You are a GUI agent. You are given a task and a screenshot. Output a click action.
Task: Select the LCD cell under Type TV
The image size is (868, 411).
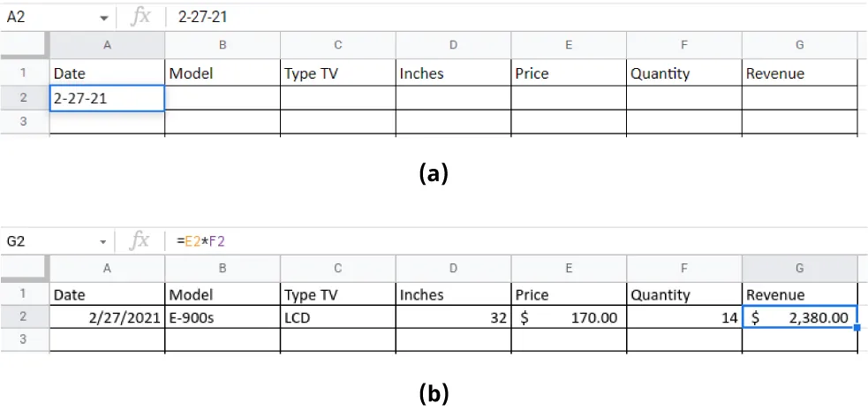(337, 317)
